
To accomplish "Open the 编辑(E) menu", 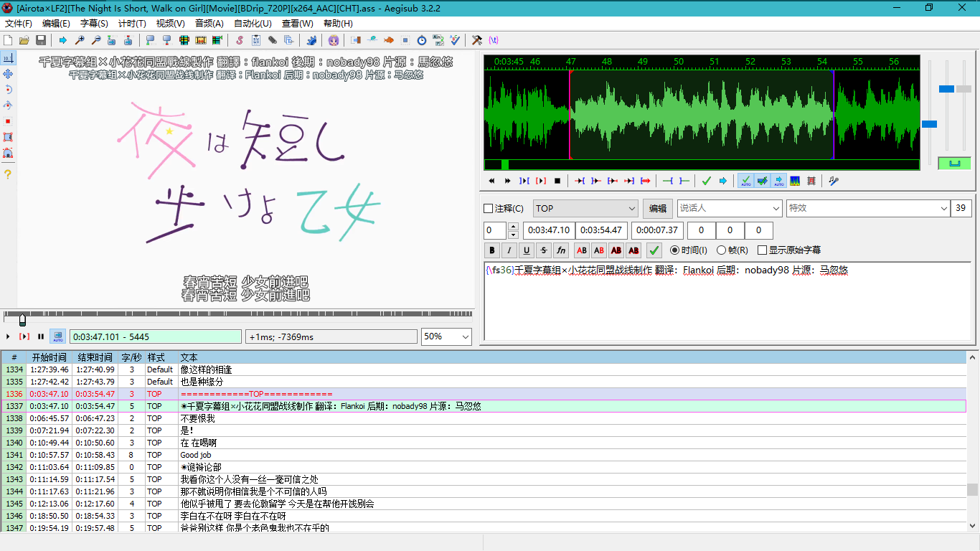I will click(x=56, y=23).
